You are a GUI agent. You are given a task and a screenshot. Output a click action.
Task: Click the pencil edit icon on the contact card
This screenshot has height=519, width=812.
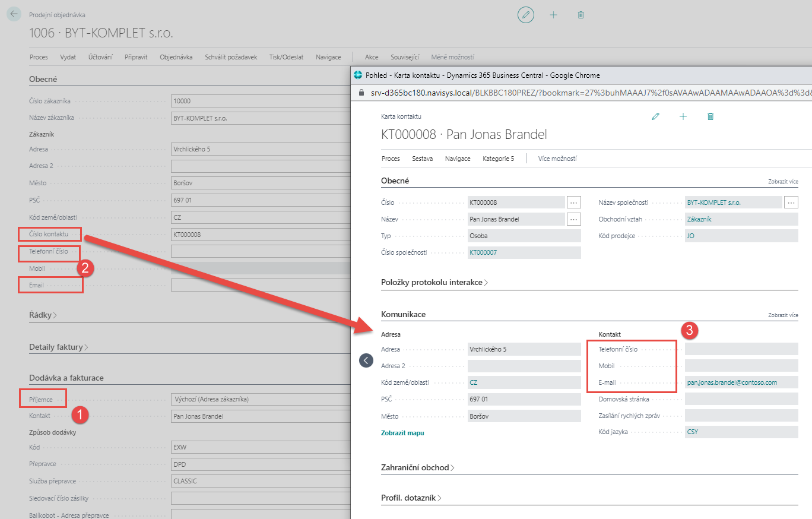click(655, 117)
